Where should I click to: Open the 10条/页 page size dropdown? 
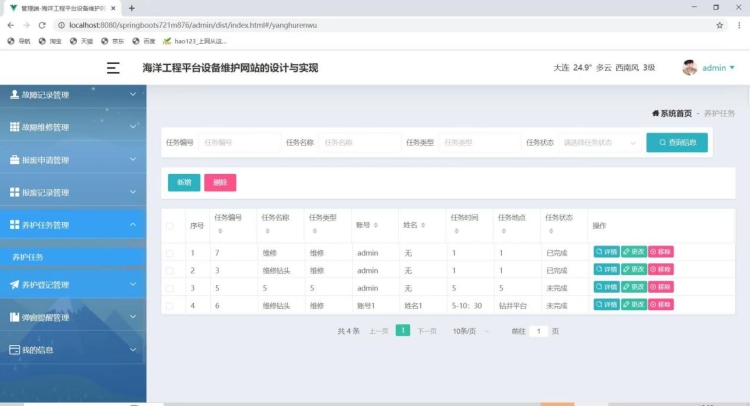[470, 330]
